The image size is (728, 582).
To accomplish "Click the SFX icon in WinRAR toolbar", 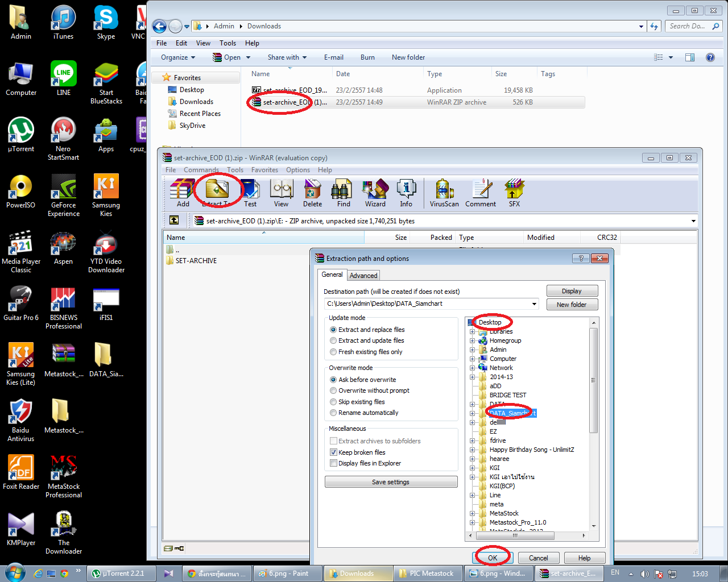I will click(x=514, y=193).
